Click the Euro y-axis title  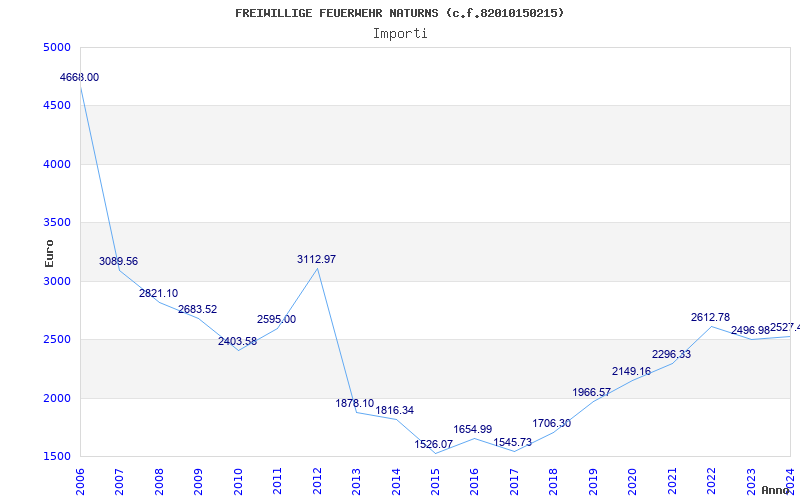(49, 252)
